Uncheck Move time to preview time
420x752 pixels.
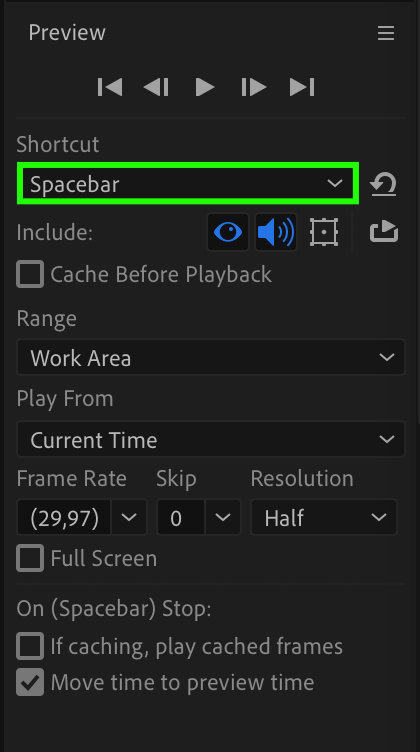[x=30, y=682]
